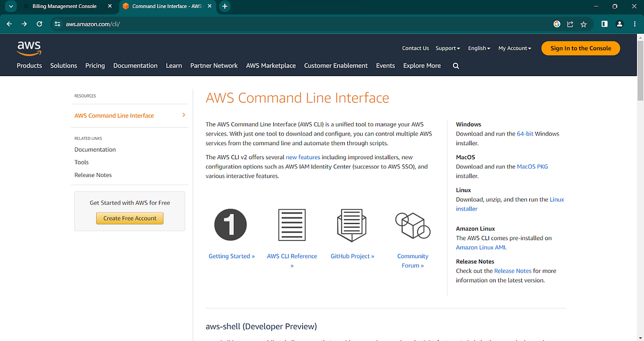Click the AWS CLI Reference document icon

[x=292, y=225]
